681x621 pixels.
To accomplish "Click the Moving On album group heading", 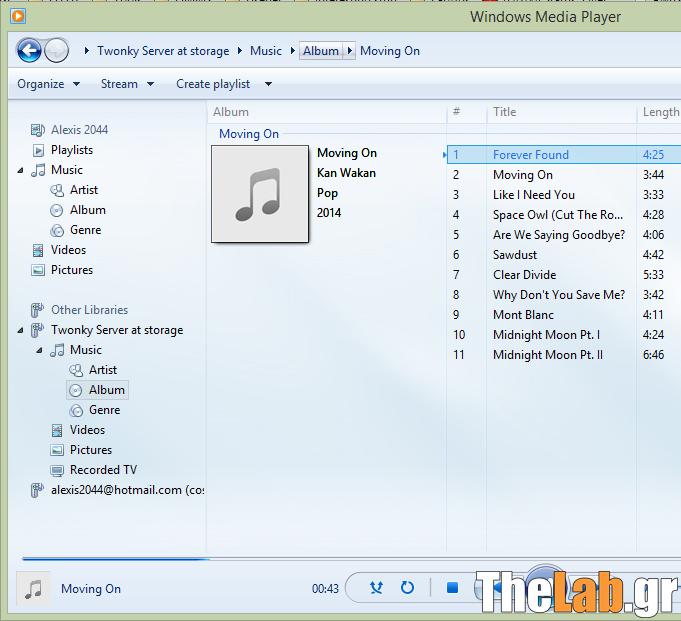I will [x=249, y=134].
